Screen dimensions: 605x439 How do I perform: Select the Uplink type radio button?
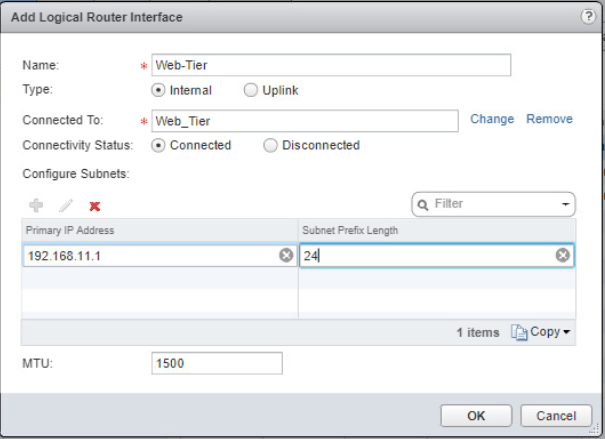click(x=250, y=90)
